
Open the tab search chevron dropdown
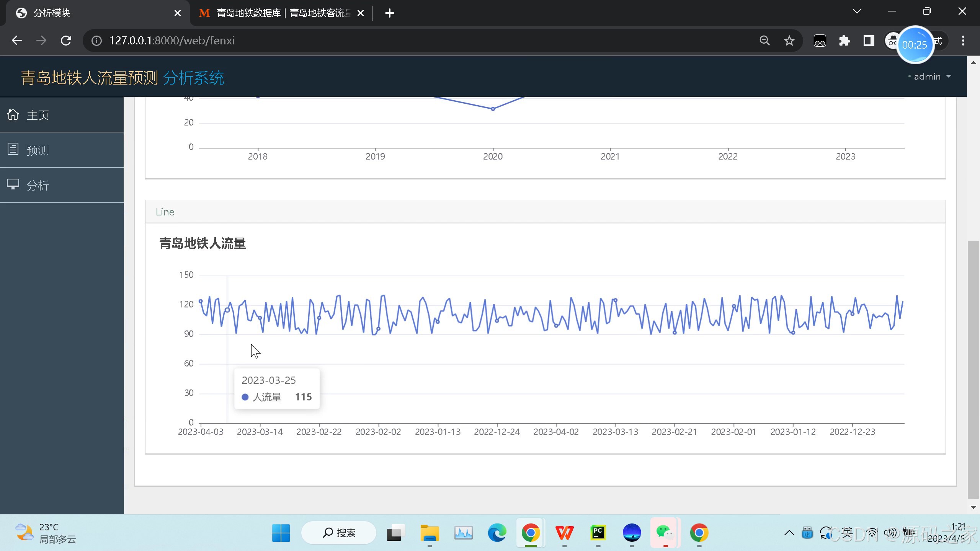[x=857, y=11]
